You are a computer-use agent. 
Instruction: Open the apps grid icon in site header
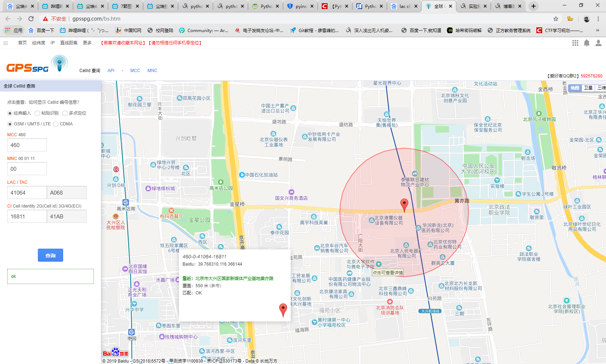coord(575,43)
